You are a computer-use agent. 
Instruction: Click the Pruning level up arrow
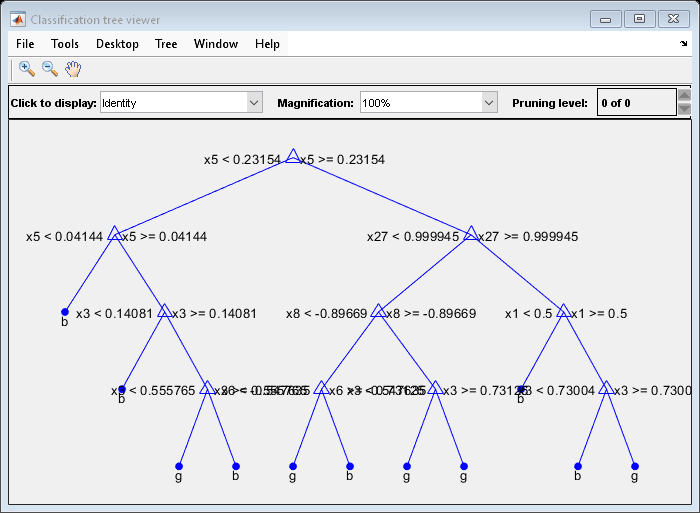pos(684,96)
